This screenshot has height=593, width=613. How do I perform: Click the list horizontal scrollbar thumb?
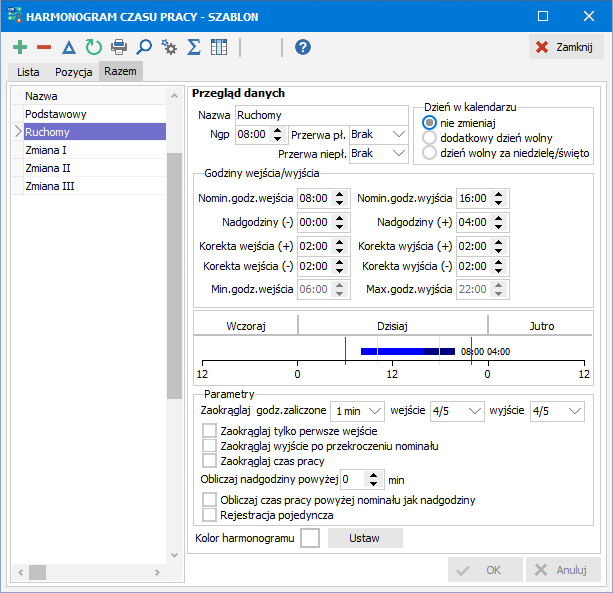tap(38, 573)
